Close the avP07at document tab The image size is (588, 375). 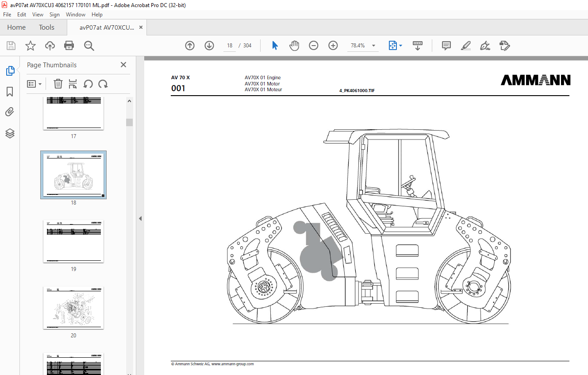tap(141, 27)
